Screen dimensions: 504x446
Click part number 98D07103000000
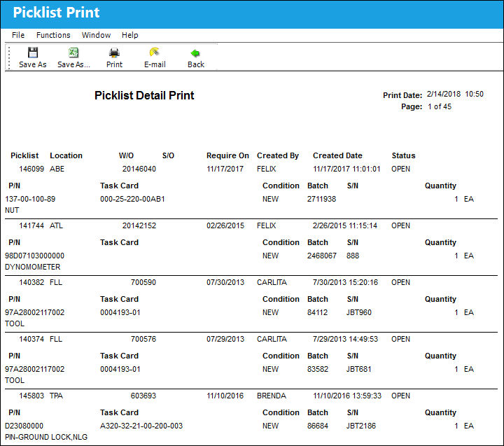(x=35, y=256)
